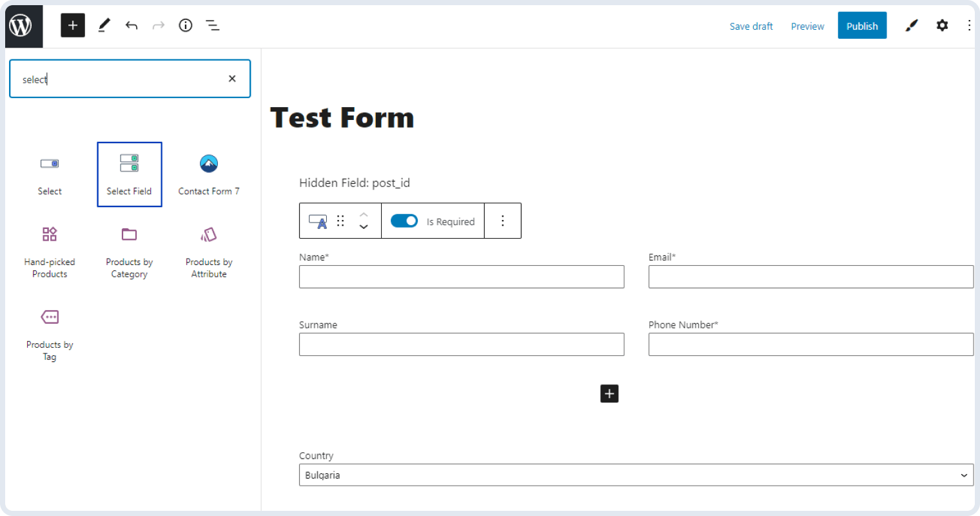Image resolution: width=980 pixels, height=516 pixels.
Task: Open the settings gear panel
Action: [942, 25]
